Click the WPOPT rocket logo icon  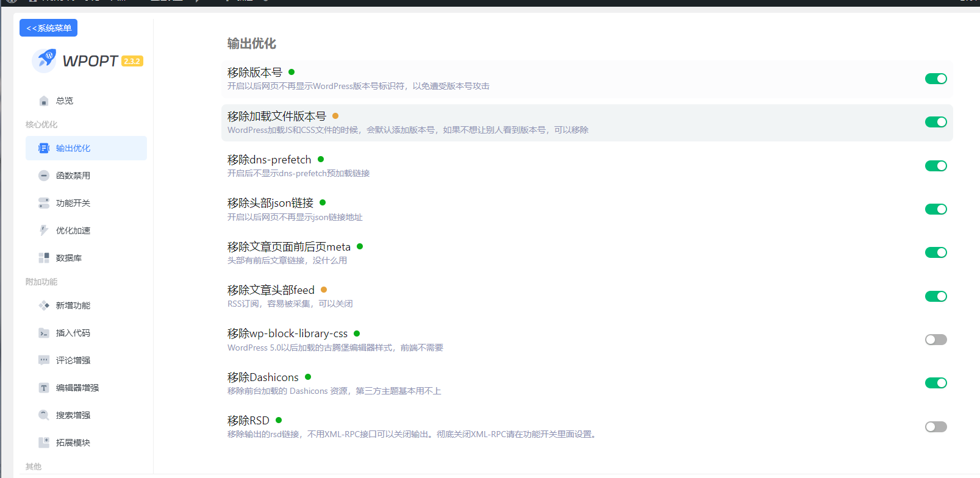(45, 60)
